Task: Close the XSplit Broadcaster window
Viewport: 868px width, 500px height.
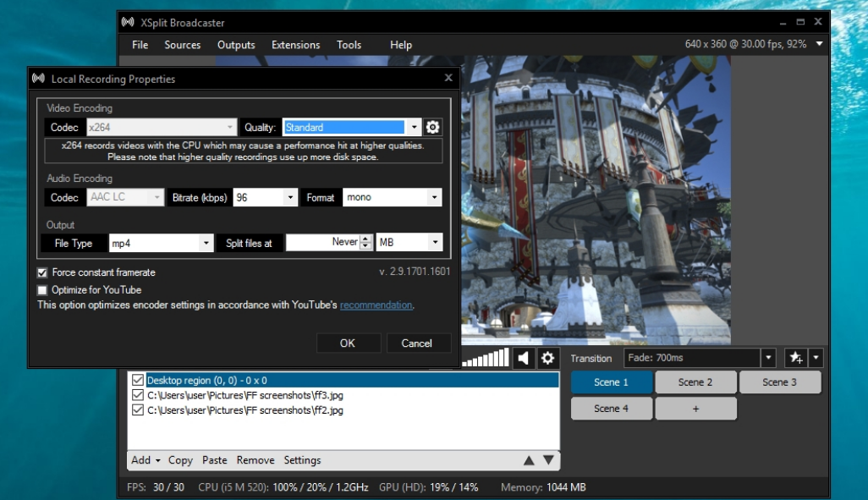Action: pos(818,22)
